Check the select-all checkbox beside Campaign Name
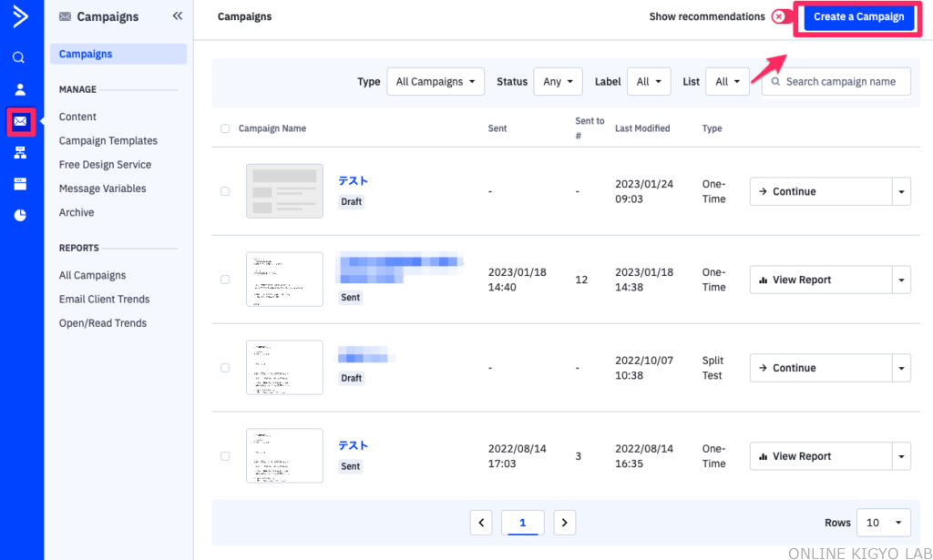The width and height of the screenshot is (933, 560). pyautogui.click(x=225, y=128)
